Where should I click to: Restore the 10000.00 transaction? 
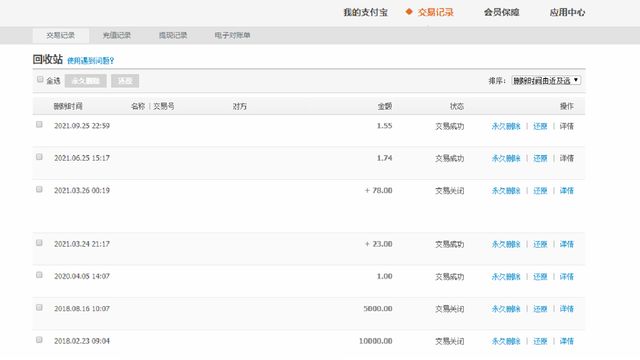(x=540, y=341)
